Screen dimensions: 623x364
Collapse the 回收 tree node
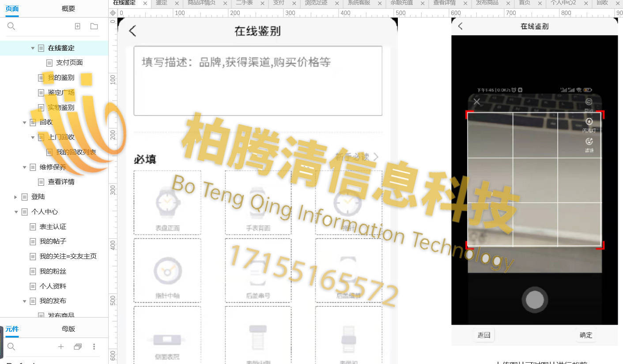[x=24, y=122]
